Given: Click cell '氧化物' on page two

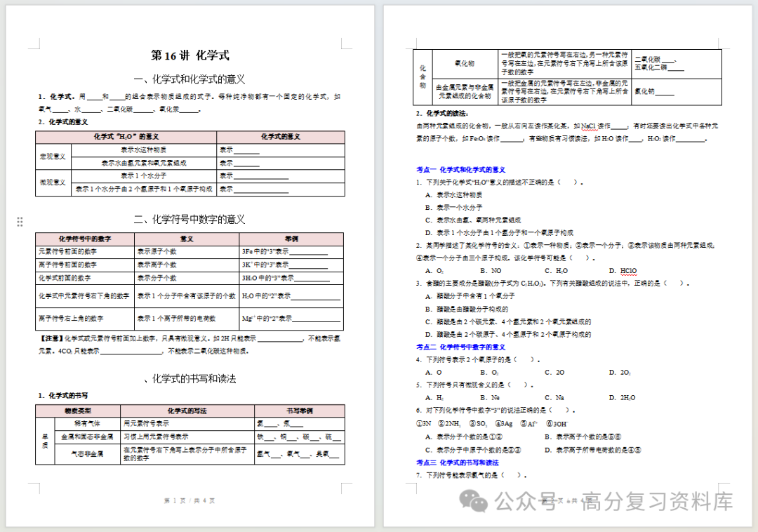Looking at the screenshot, I should tap(465, 64).
